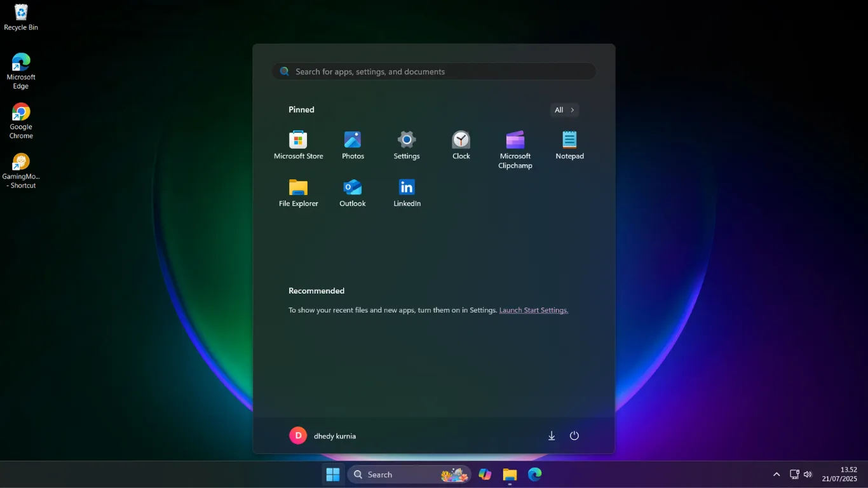Open the clock and date 21/07/2025
Image resolution: width=868 pixels, height=488 pixels.
point(839,474)
